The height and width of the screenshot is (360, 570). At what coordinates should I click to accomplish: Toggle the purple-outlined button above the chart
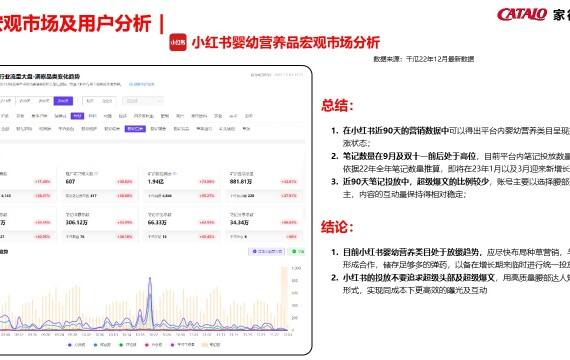click(266, 251)
